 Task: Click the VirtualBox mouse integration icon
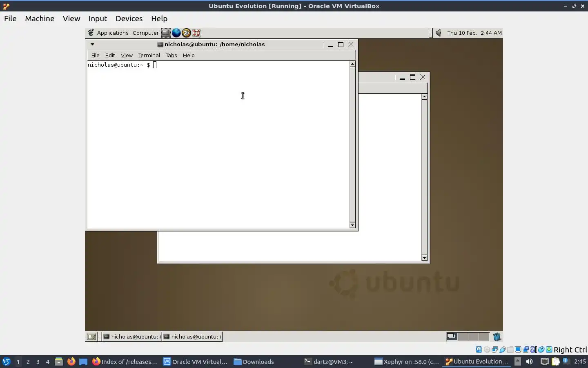tap(541, 350)
